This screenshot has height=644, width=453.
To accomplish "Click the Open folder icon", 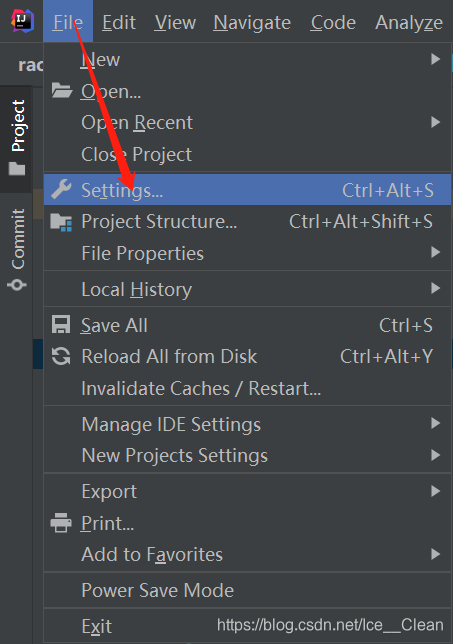I will point(62,90).
